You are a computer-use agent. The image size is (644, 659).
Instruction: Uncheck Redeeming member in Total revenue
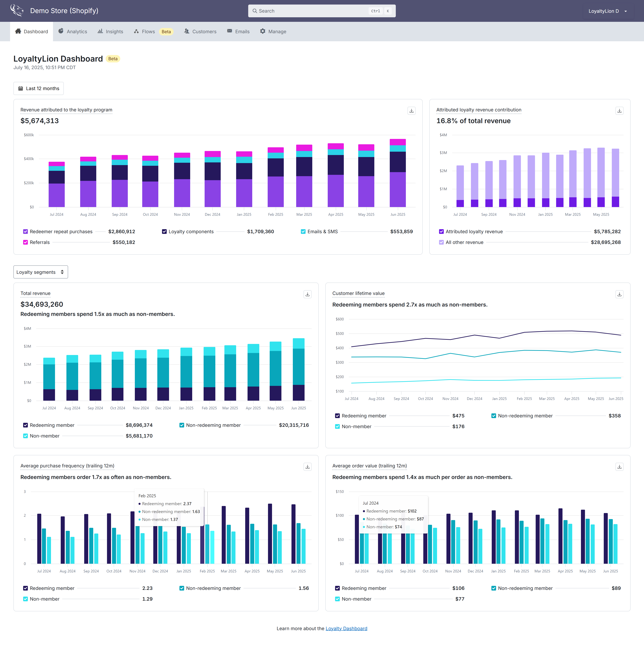tap(25, 425)
